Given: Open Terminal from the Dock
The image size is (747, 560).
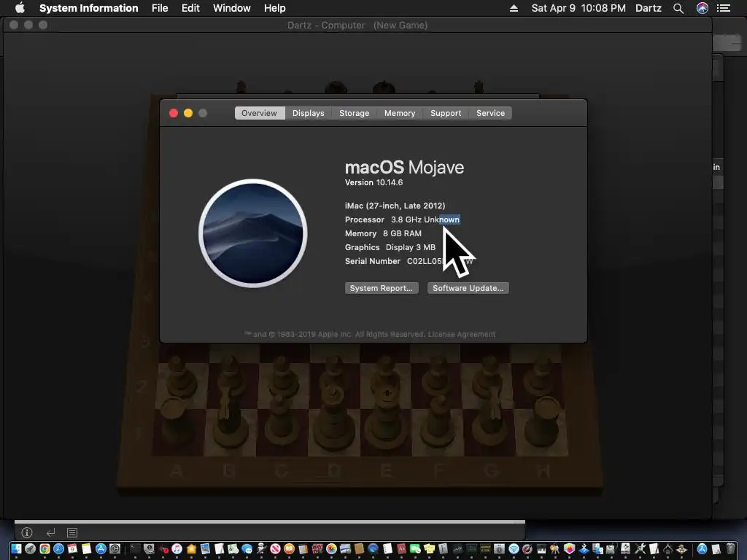Looking at the screenshot, I should pos(135,548).
